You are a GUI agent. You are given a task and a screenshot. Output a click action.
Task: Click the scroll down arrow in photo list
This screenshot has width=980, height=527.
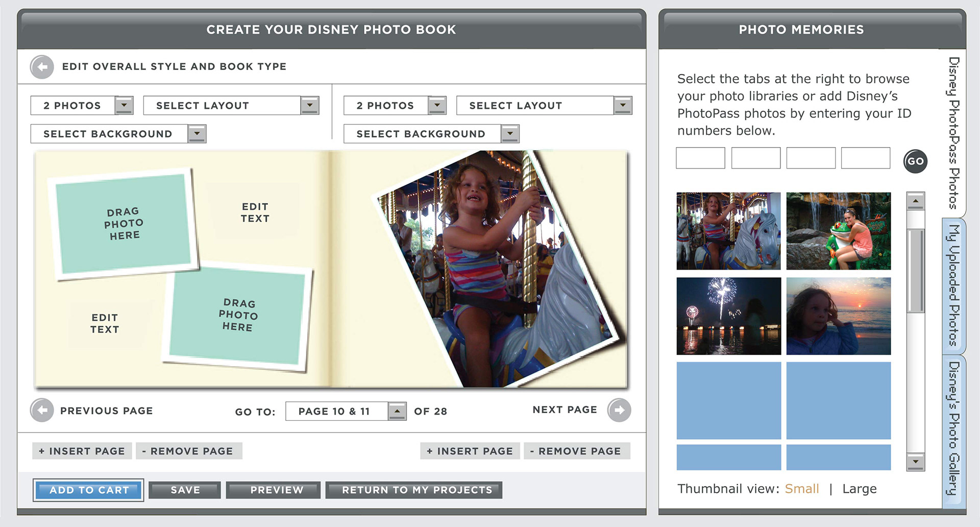click(x=916, y=462)
